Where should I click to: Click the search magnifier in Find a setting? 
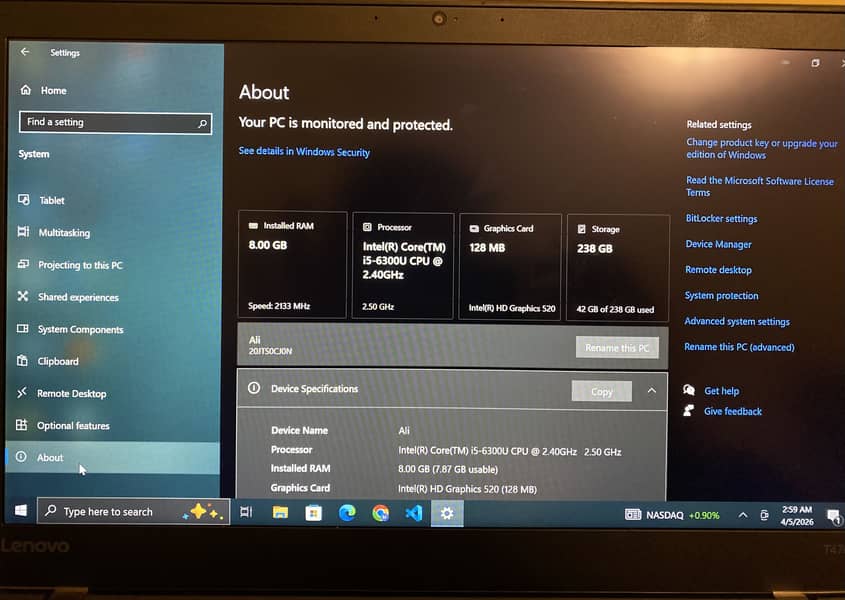pyautogui.click(x=203, y=123)
